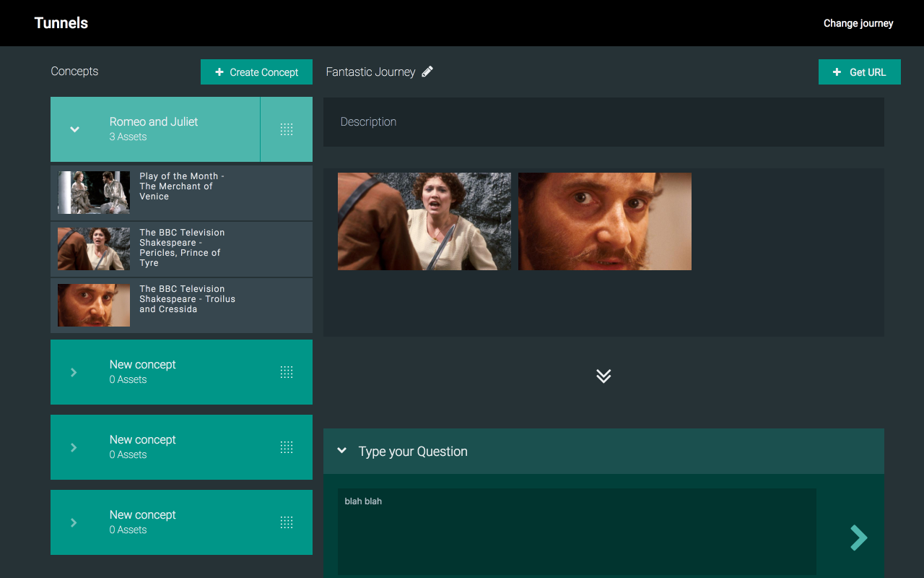The height and width of the screenshot is (578, 924).
Task: Click the Romeo and Juliet concept title
Action: click(154, 121)
